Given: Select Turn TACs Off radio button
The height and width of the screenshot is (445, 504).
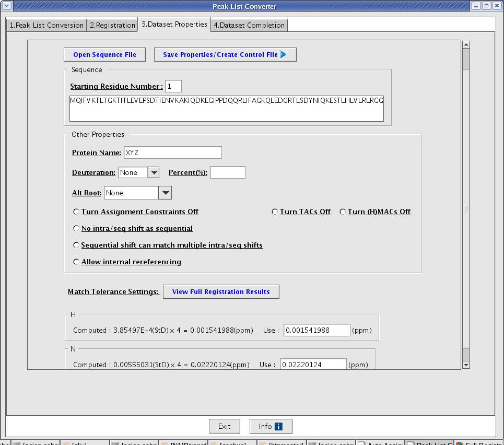Looking at the screenshot, I should (x=275, y=212).
